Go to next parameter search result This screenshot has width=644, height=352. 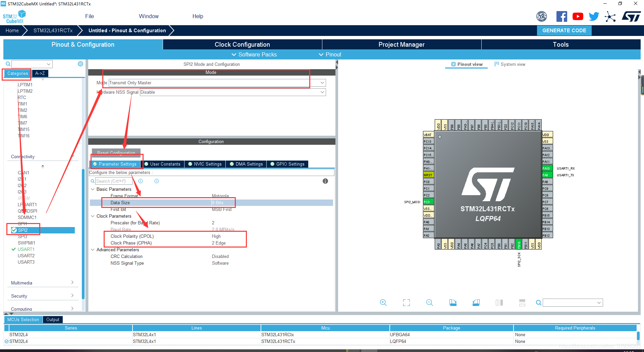click(157, 181)
